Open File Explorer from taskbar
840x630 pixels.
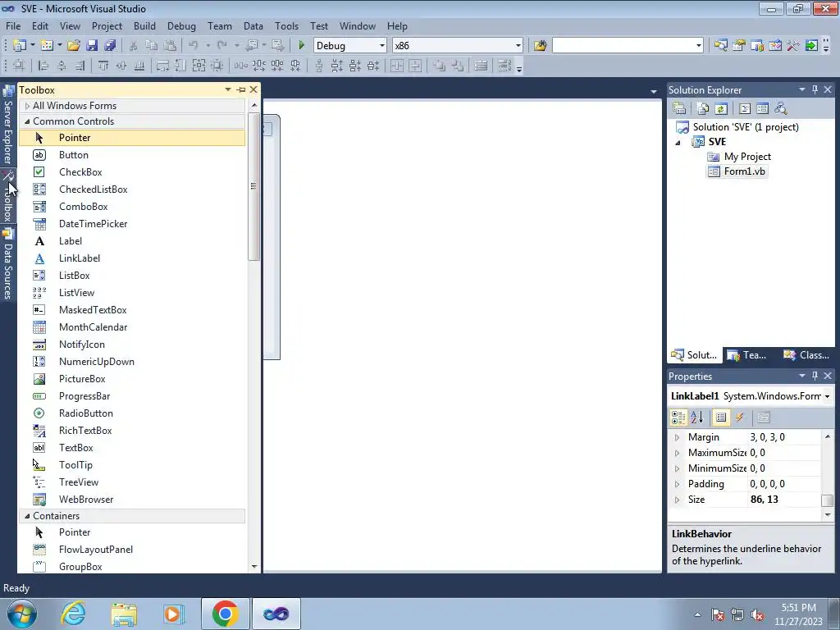pyautogui.click(x=124, y=614)
